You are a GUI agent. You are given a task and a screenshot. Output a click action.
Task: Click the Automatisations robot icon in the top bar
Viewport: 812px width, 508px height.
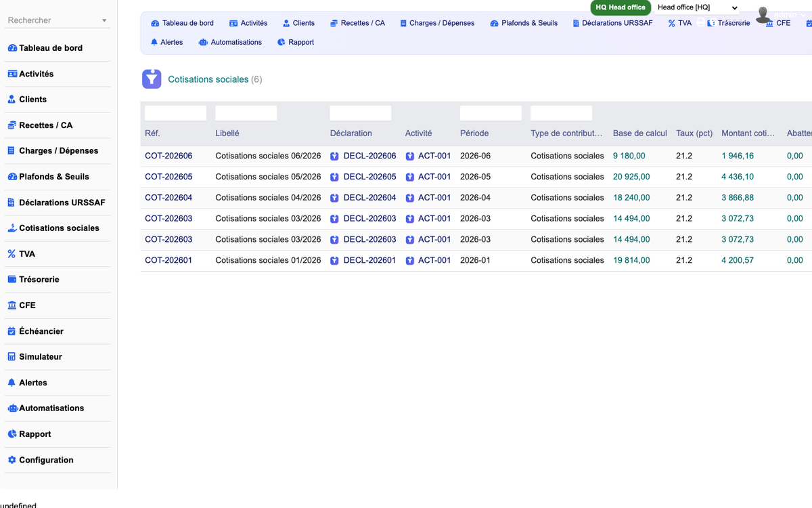tap(203, 42)
